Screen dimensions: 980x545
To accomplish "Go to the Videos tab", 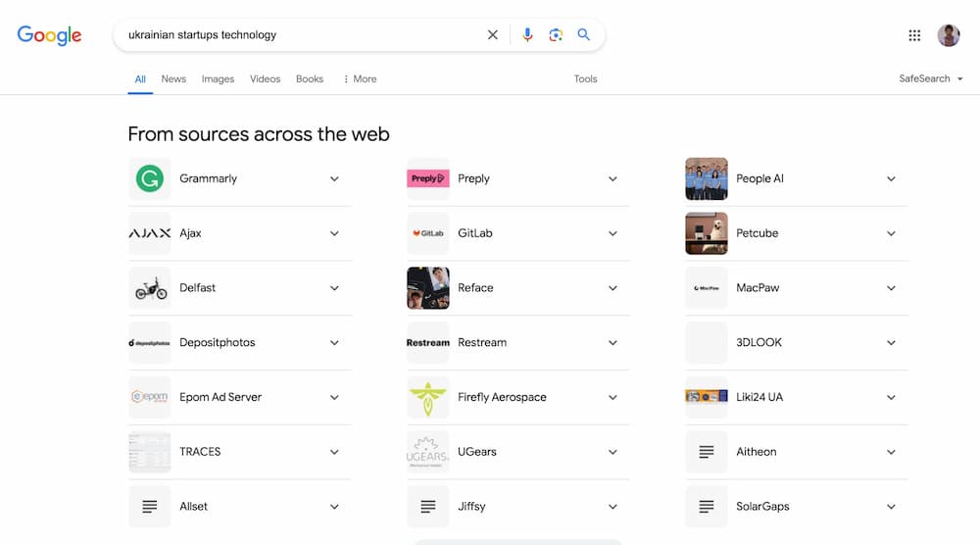I will click(265, 78).
